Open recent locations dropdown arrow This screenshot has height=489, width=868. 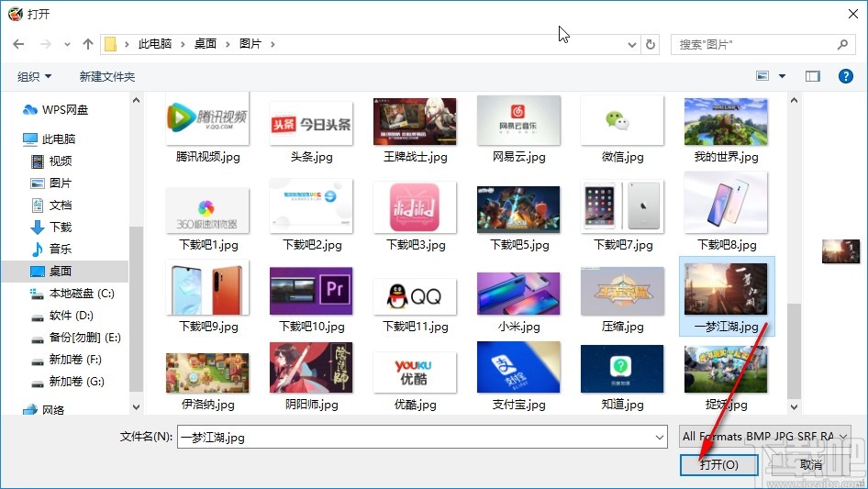(67, 44)
